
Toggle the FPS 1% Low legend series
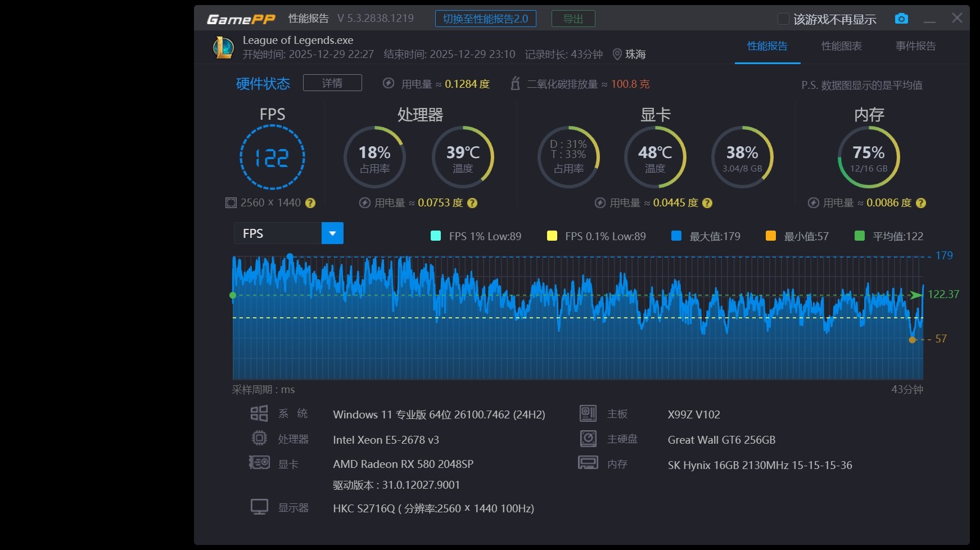pos(436,236)
